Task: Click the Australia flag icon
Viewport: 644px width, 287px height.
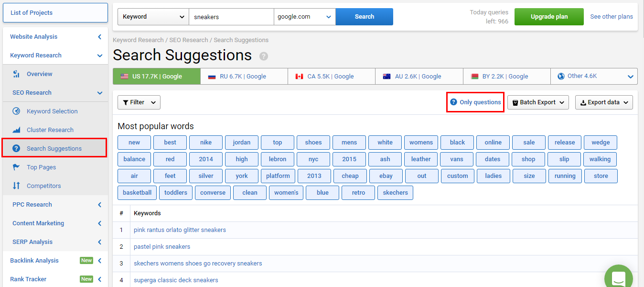Action: 387,76
